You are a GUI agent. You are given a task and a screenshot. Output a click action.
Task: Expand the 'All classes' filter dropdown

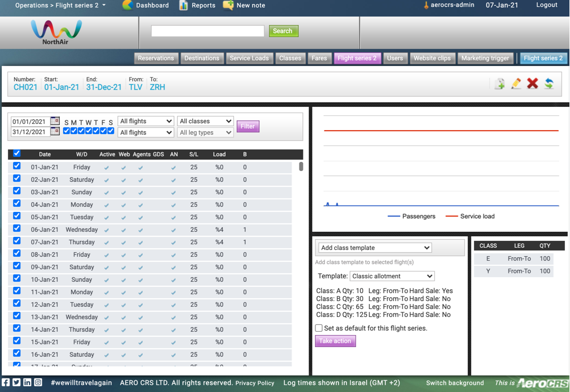pos(205,120)
